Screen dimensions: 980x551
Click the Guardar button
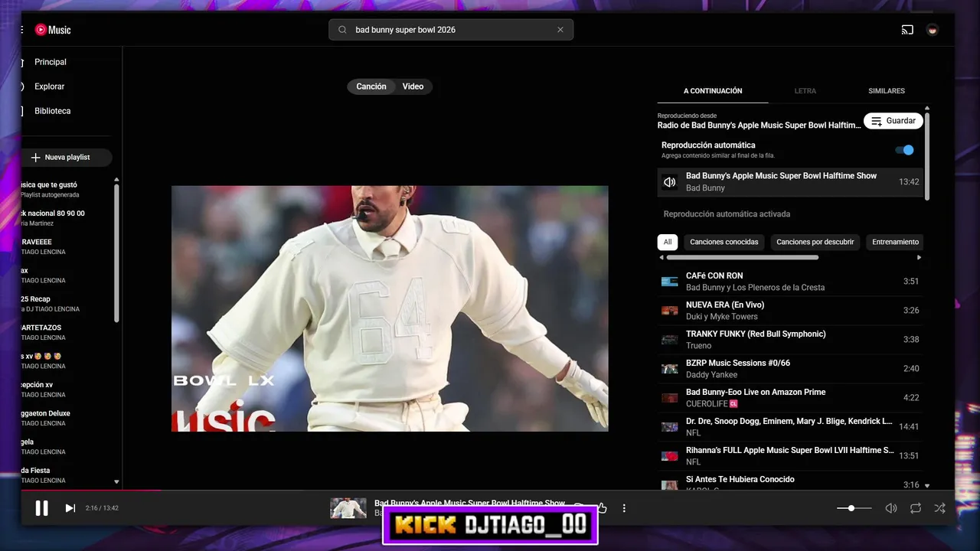pyautogui.click(x=893, y=121)
